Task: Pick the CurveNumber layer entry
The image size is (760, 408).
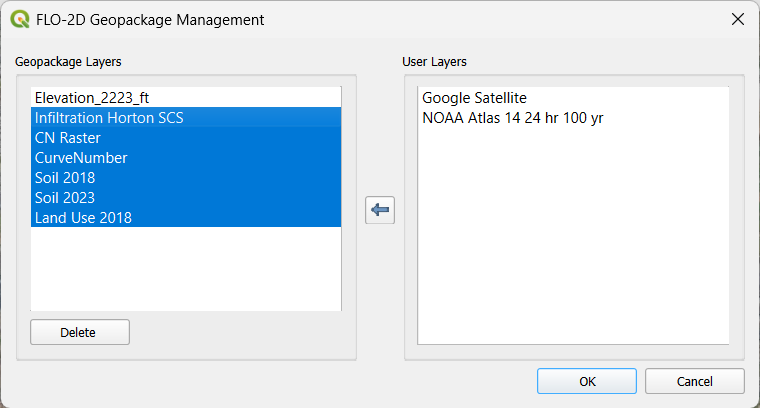Action: tap(81, 158)
